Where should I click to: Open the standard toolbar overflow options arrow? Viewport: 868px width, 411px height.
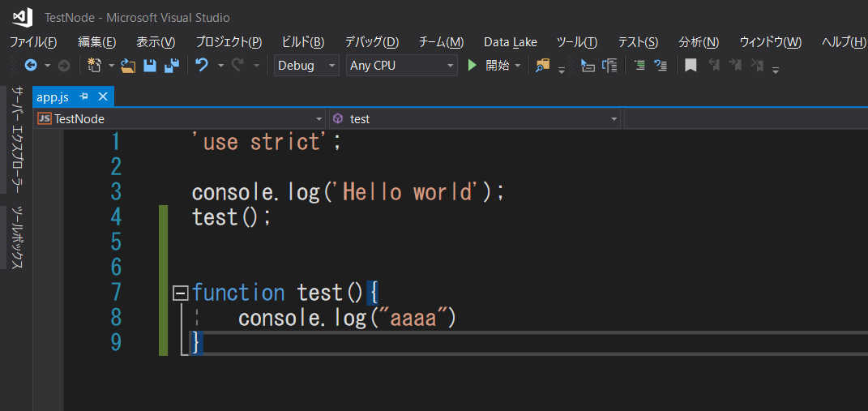(x=562, y=70)
